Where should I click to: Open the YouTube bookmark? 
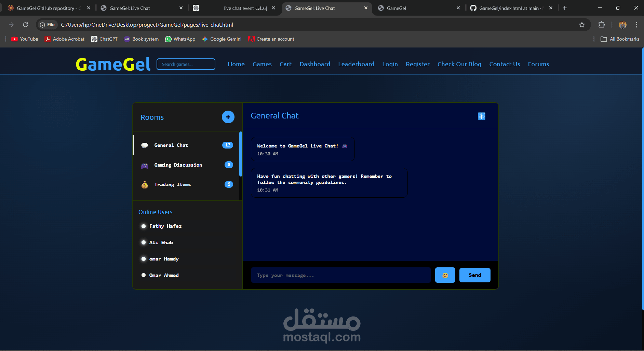(x=25, y=39)
